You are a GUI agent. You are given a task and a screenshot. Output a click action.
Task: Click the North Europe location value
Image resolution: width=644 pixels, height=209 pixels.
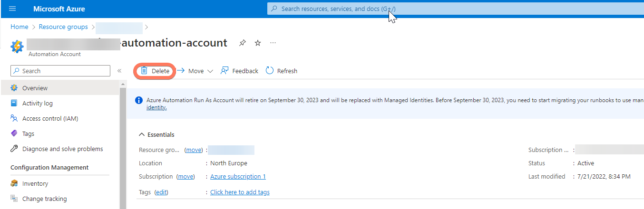pyautogui.click(x=229, y=163)
